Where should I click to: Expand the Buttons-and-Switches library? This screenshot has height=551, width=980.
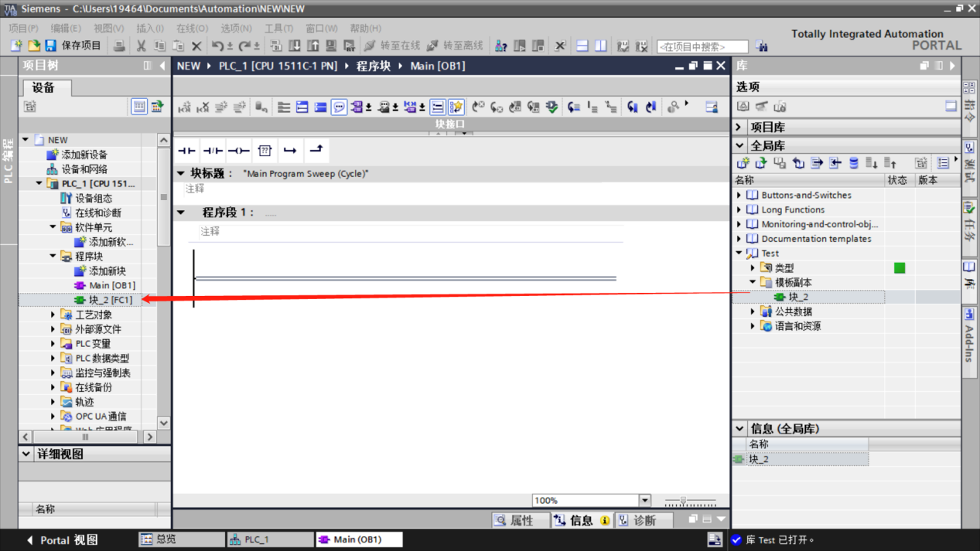coord(739,196)
